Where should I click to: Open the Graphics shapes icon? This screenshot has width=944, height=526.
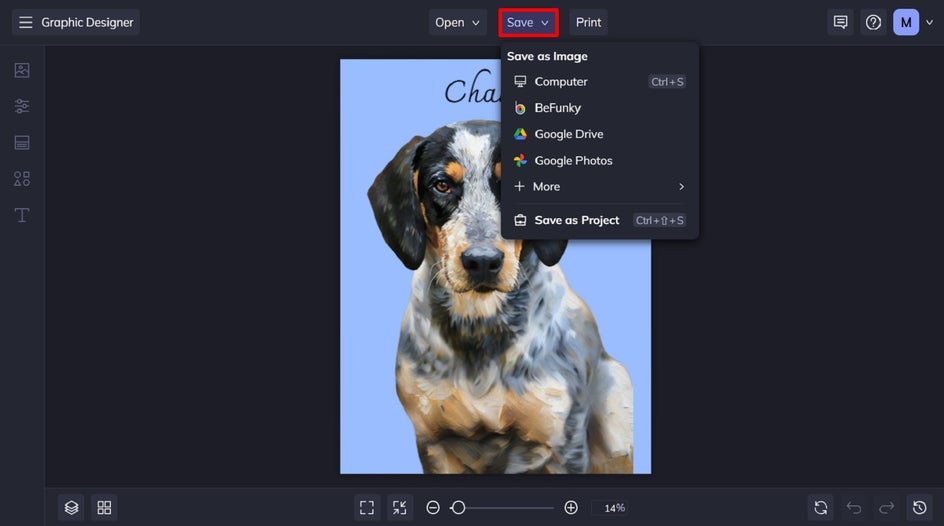(x=22, y=179)
